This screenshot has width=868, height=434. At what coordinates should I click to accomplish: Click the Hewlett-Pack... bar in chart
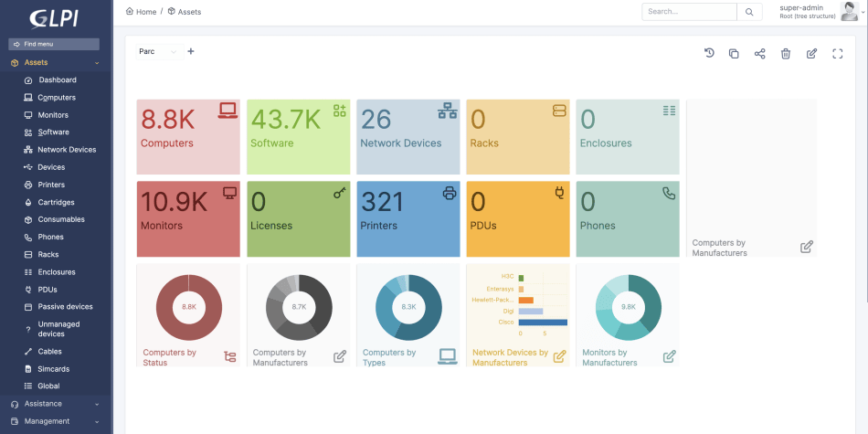pos(526,300)
